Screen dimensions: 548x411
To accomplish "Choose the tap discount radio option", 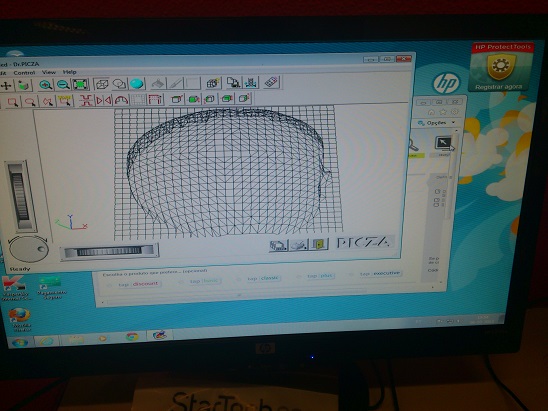I will coord(109,285).
